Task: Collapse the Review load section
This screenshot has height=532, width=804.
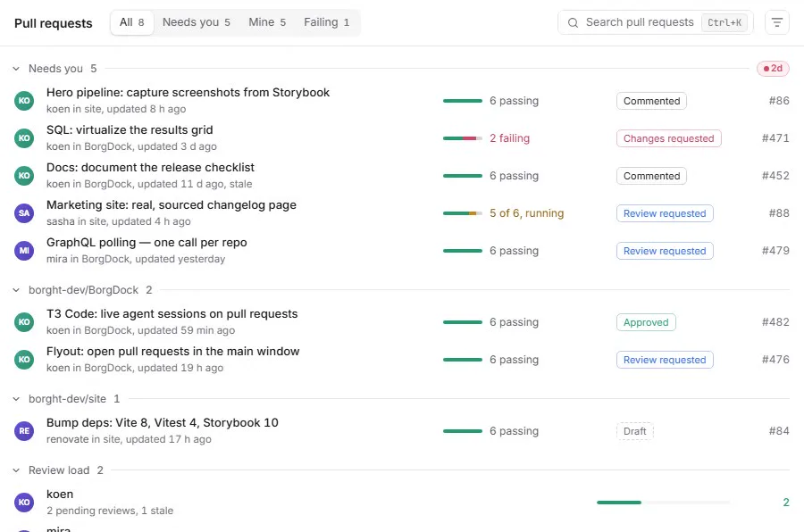Action: pyautogui.click(x=16, y=470)
